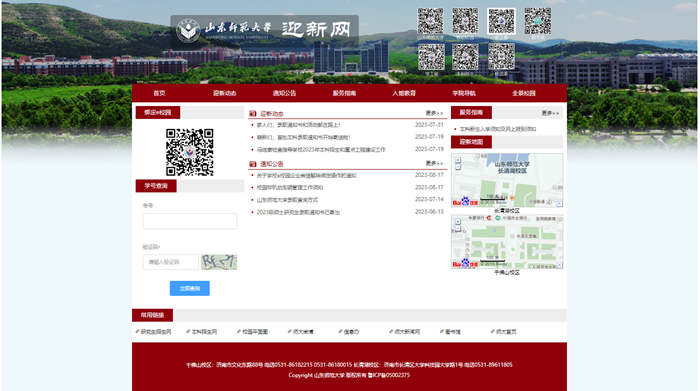The height and width of the screenshot is (391, 700).
Task: Submit the form with the blue 立即查询 button
Action: (x=190, y=288)
